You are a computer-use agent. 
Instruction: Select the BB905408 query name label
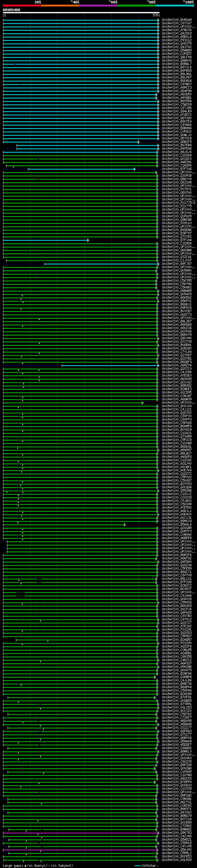coord(11,10)
